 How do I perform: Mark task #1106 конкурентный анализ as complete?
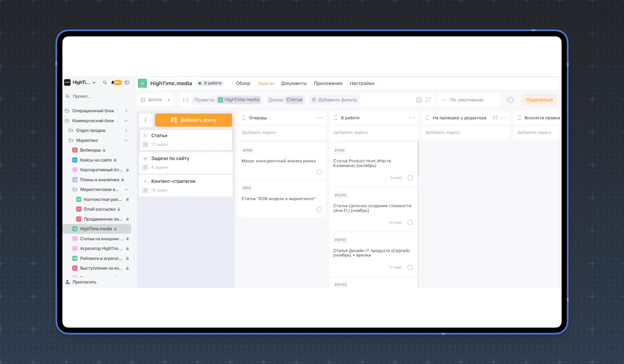319,172
